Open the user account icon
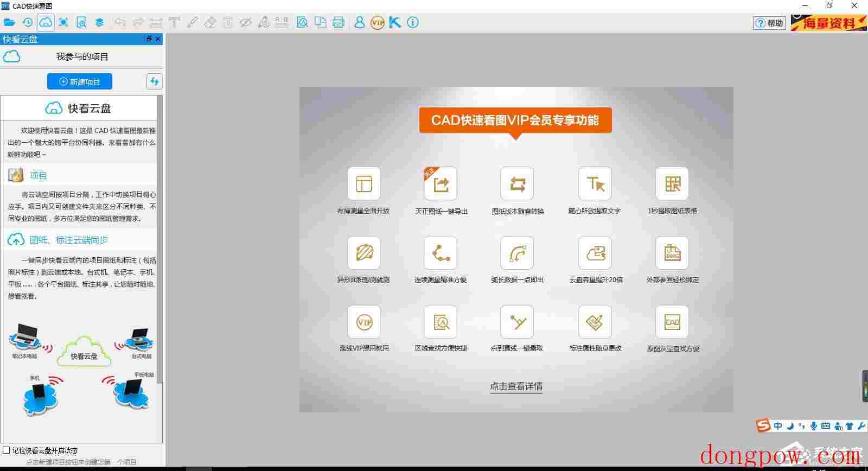Viewport: 868px width, 471px height. click(x=359, y=22)
